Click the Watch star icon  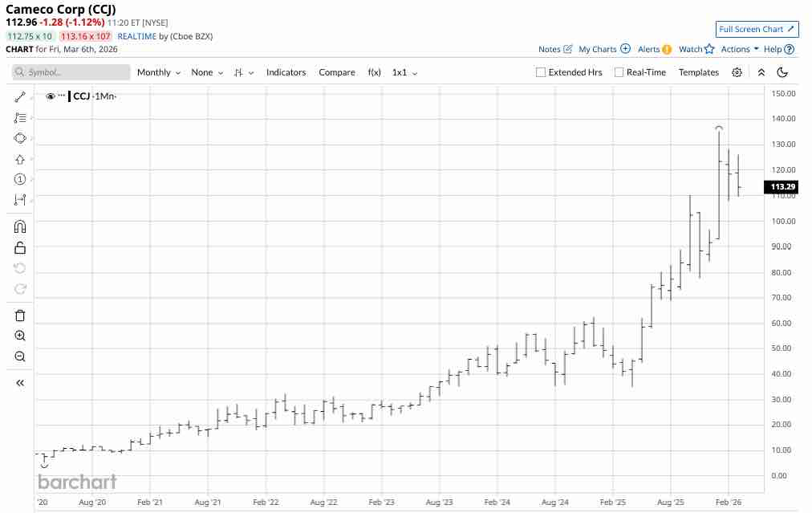tap(709, 49)
